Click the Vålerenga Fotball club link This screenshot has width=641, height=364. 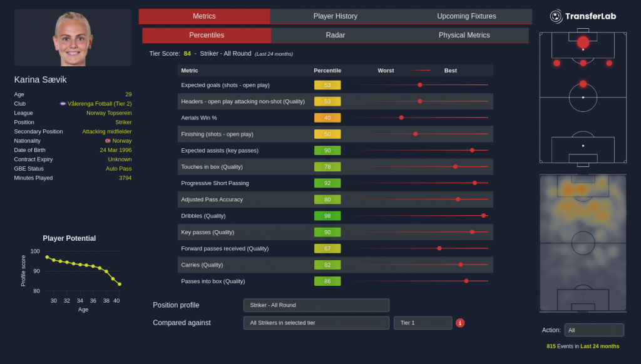(99, 103)
